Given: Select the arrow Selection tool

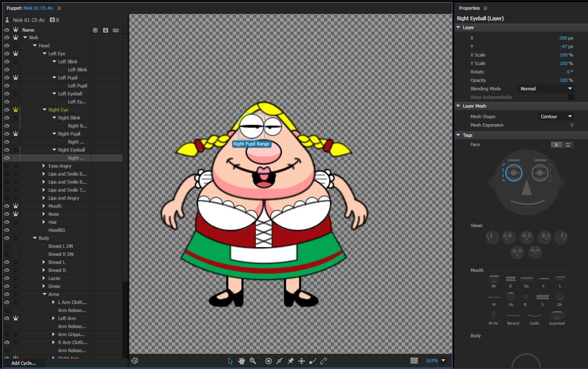Looking at the screenshot, I should click(230, 361).
